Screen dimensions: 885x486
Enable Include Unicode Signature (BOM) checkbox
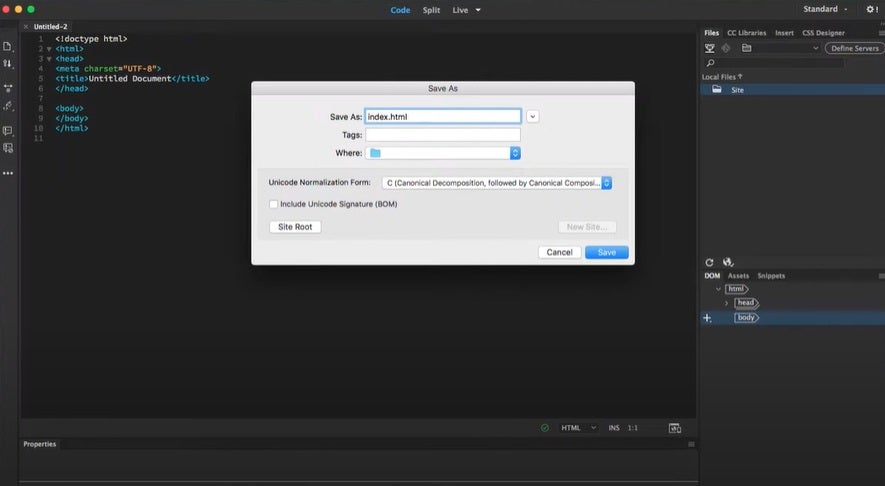pos(274,204)
